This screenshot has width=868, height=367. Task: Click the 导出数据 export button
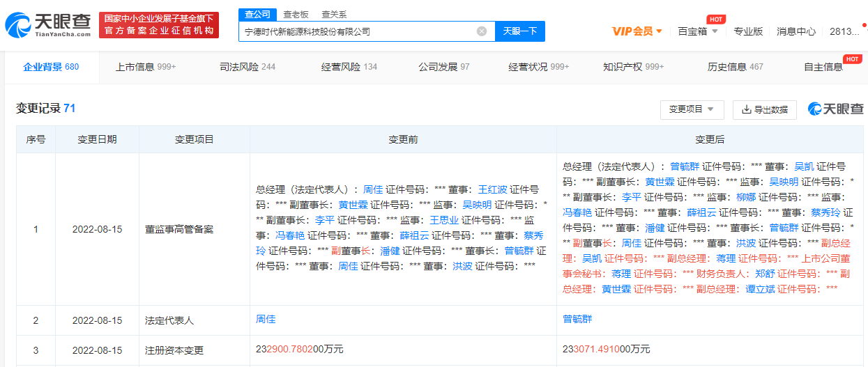[x=764, y=109]
